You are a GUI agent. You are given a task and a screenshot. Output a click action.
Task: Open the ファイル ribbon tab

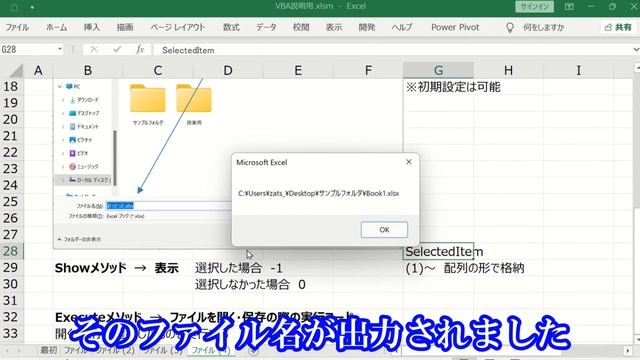coord(17,27)
